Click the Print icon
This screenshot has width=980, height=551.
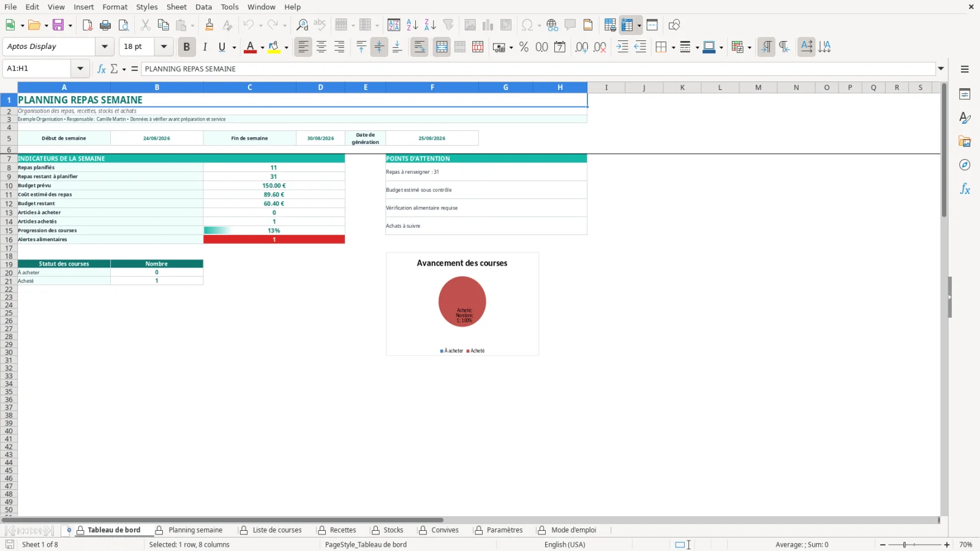105,25
